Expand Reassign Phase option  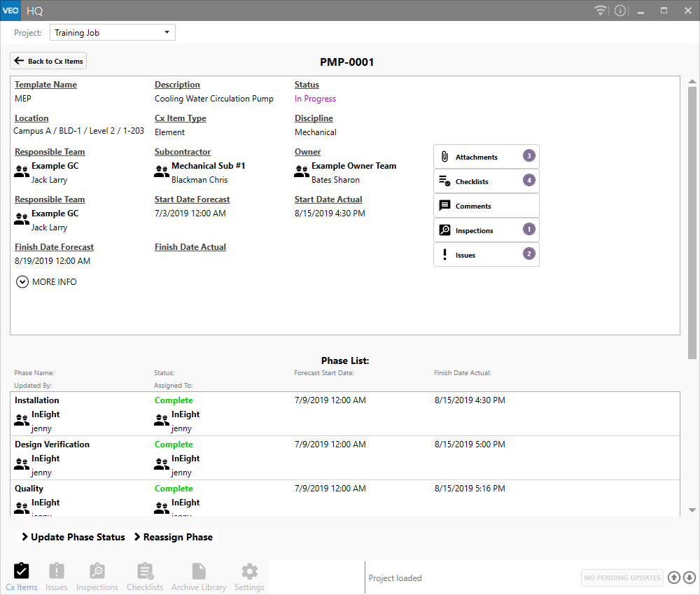pos(173,537)
